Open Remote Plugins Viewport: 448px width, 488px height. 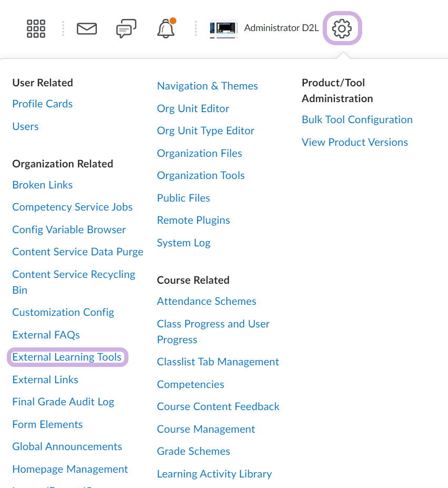(x=193, y=220)
